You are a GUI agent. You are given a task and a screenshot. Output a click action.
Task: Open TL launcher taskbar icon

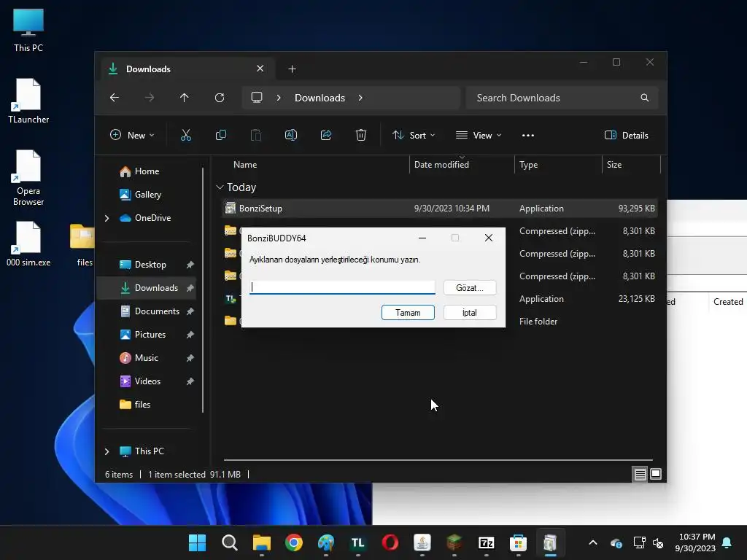coord(357,542)
